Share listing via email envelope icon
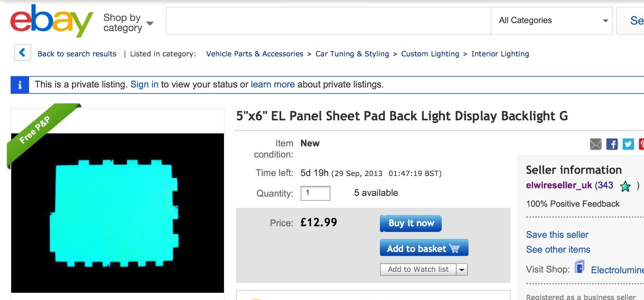The width and height of the screenshot is (644, 300). click(x=596, y=144)
